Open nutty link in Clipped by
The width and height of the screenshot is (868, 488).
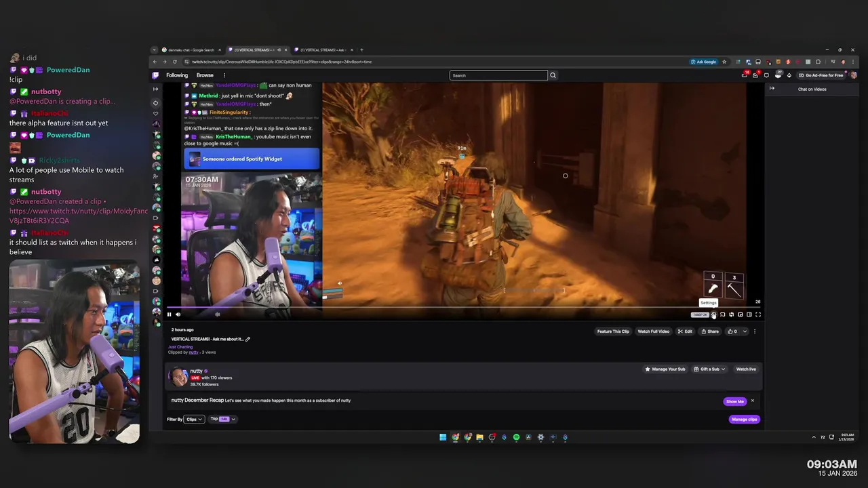[x=193, y=352]
